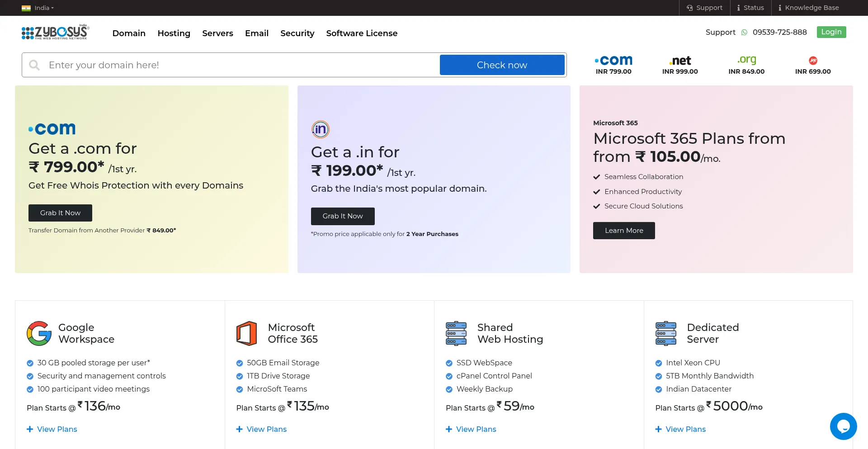Click the Dedicated Server heading

pyautogui.click(x=713, y=333)
